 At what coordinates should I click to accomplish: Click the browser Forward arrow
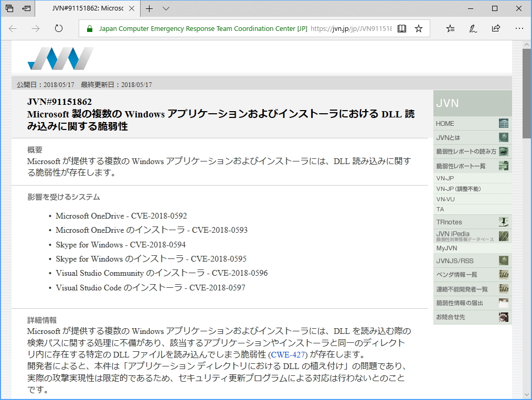pos(36,28)
